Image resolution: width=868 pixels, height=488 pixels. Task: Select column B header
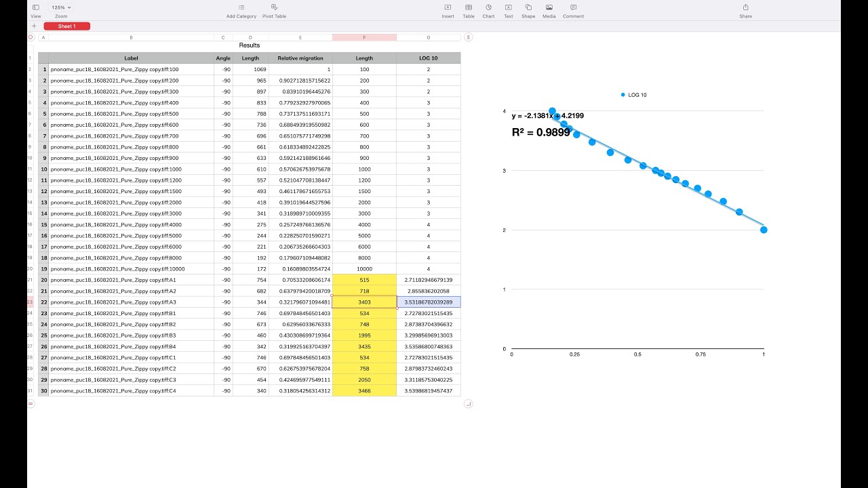coord(131,37)
